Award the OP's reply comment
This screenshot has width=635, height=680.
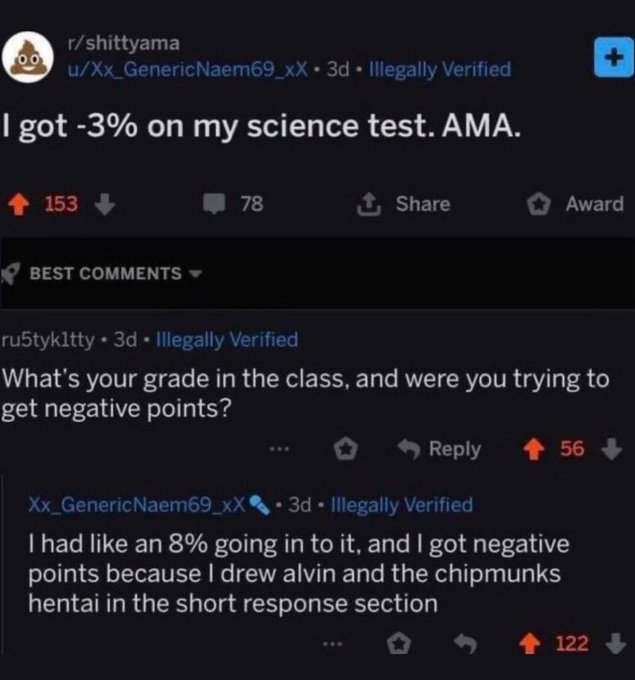coord(400,644)
